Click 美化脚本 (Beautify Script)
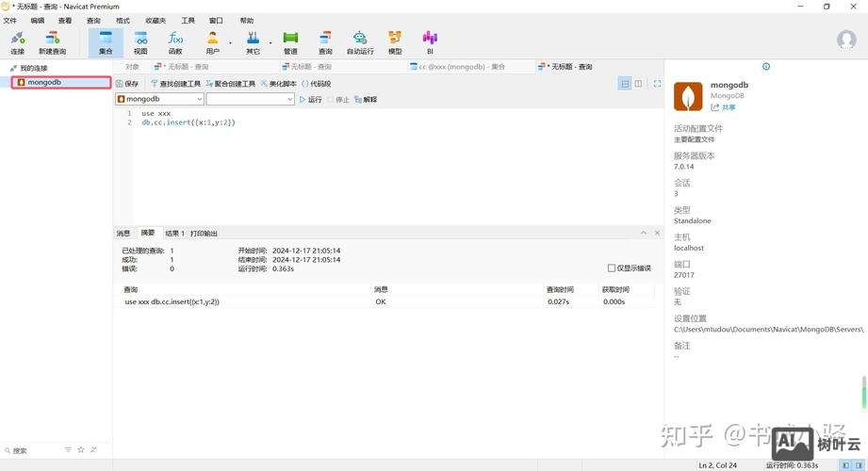The width and height of the screenshot is (868, 471). tap(278, 84)
